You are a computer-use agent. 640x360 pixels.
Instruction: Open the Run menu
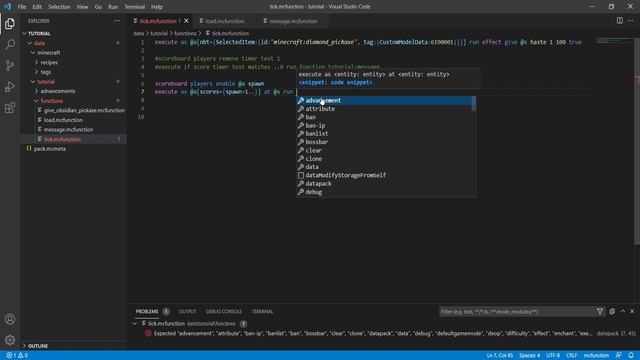tap(113, 7)
